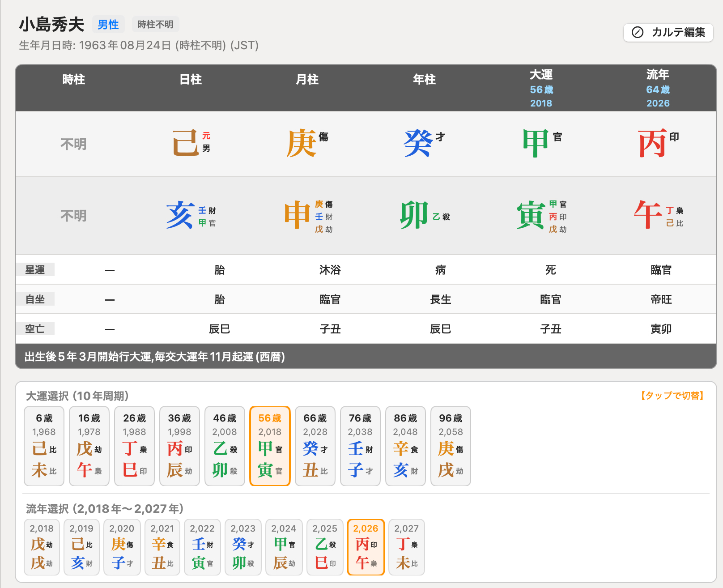Image resolution: width=723 pixels, height=588 pixels.
Task: Click the green 甲 大運 stem character
Action: point(536,143)
